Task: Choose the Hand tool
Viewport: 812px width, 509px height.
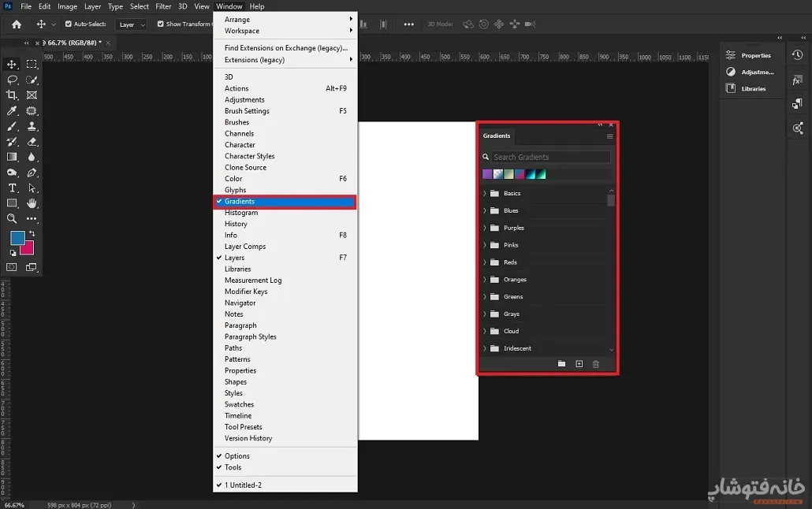Action: [x=32, y=203]
